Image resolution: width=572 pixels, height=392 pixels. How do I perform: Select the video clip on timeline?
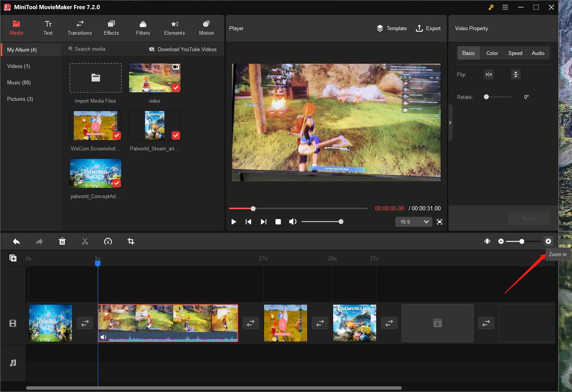pos(168,323)
